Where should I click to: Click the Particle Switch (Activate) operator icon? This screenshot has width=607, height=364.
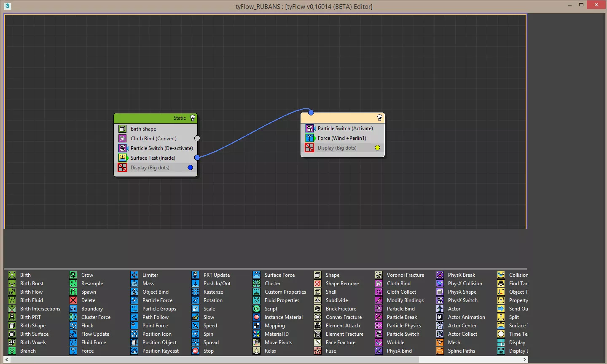(310, 128)
